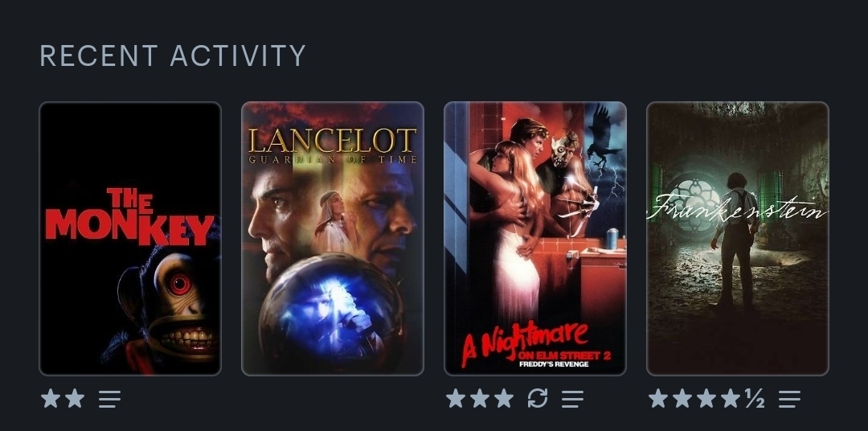The width and height of the screenshot is (868, 431).
Task: Open the review icon under Frankenstein
Action: pyautogui.click(x=789, y=399)
